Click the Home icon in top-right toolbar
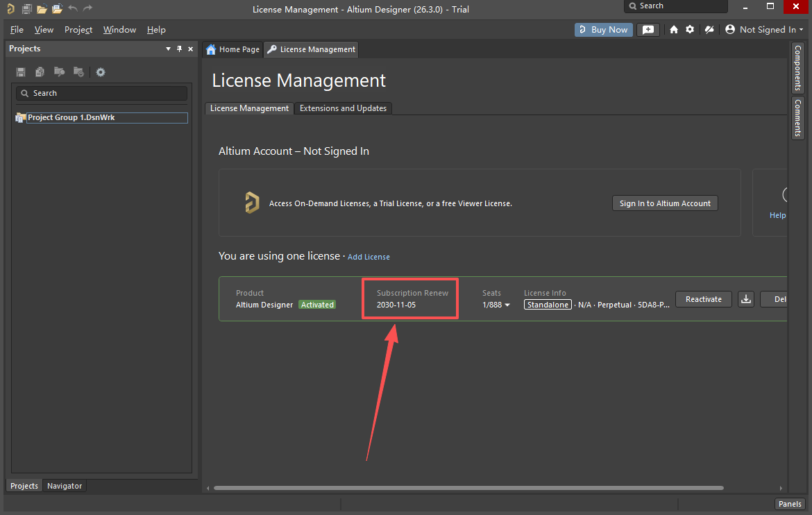The image size is (812, 515). pos(674,30)
